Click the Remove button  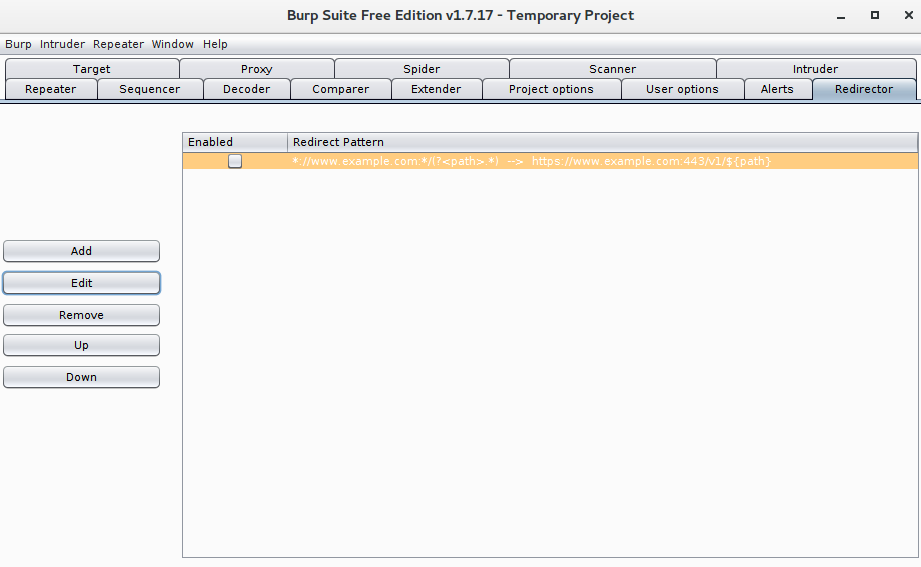click(x=81, y=315)
